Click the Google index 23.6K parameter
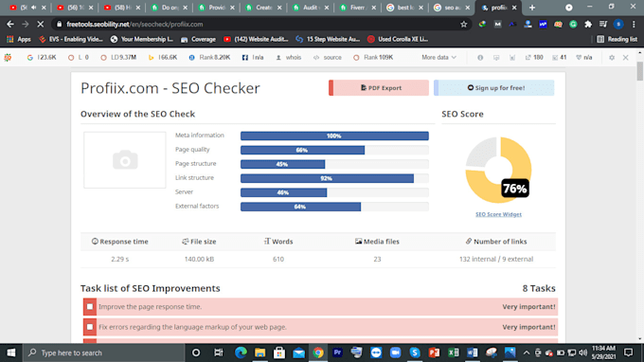The height and width of the screenshot is (362, 644). pyautogui.click(x=42, y=58)
